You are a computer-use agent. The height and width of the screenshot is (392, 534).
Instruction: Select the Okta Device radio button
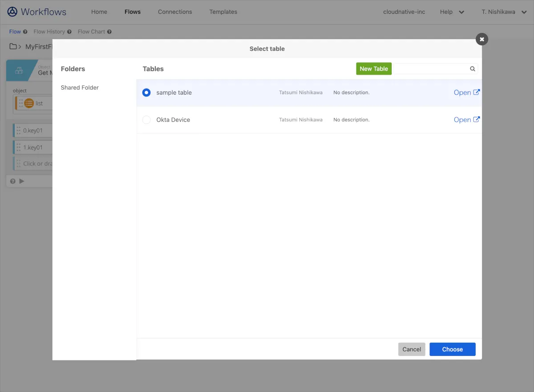(146, 120)
